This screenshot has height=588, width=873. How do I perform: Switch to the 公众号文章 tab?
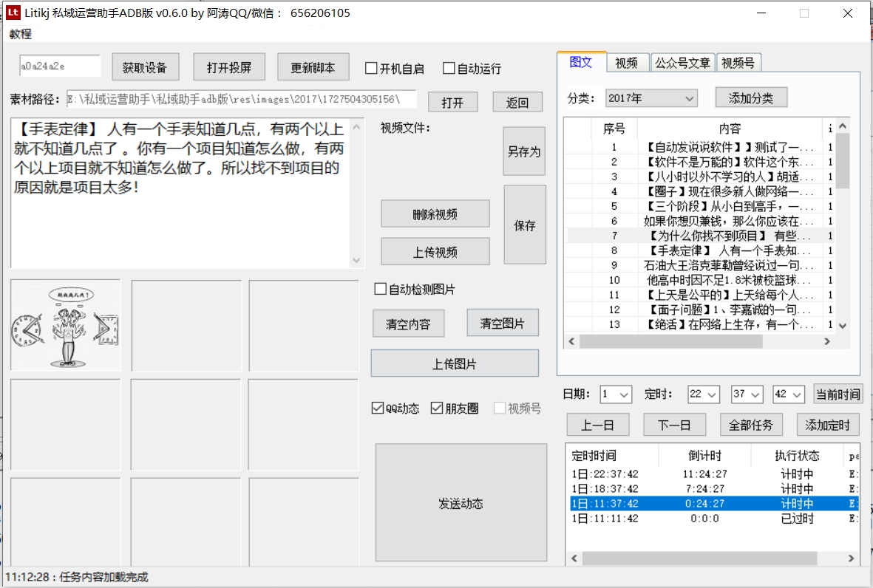683,64
